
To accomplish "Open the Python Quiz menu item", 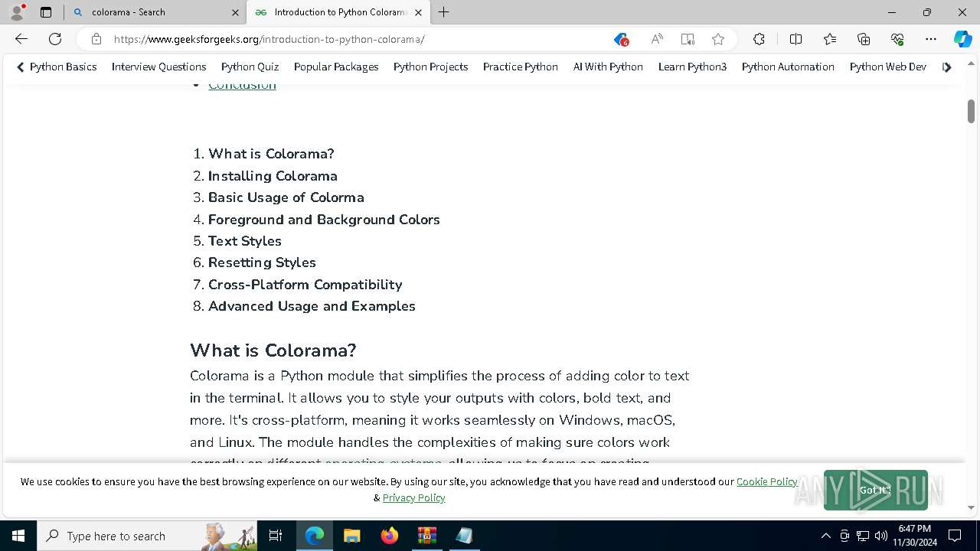I will [x=250, y=67].
